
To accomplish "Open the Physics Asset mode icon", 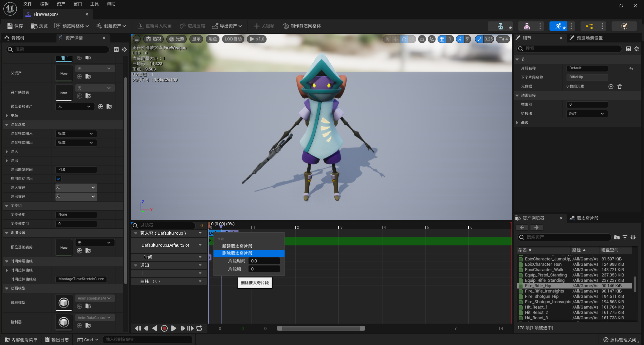I will click(624, 26).
